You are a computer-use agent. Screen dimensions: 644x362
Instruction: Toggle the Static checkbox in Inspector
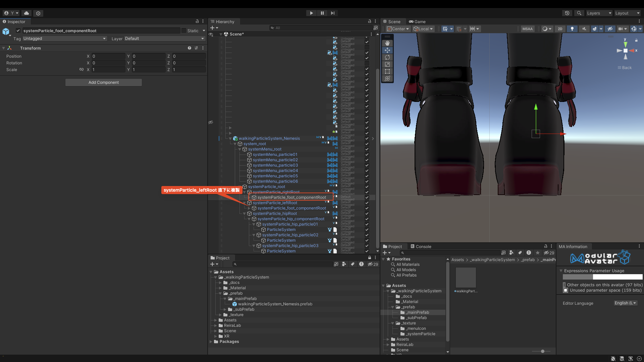184,31
